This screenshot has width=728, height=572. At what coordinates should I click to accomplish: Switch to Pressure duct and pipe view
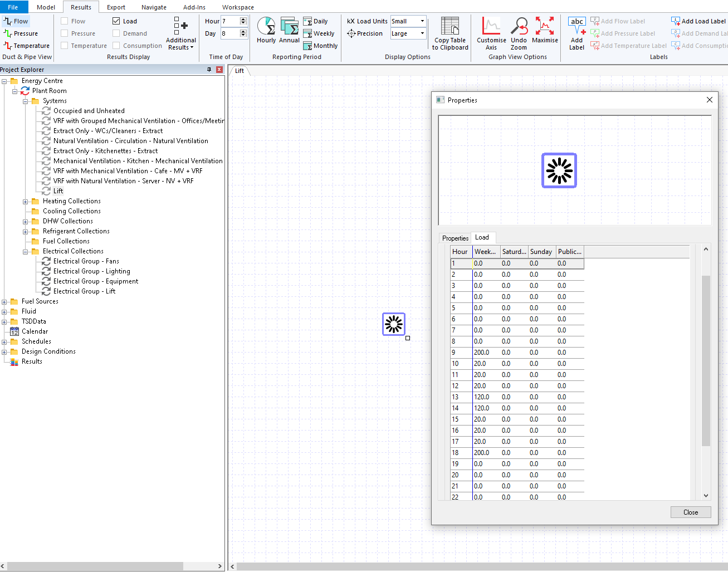[21, 33]
